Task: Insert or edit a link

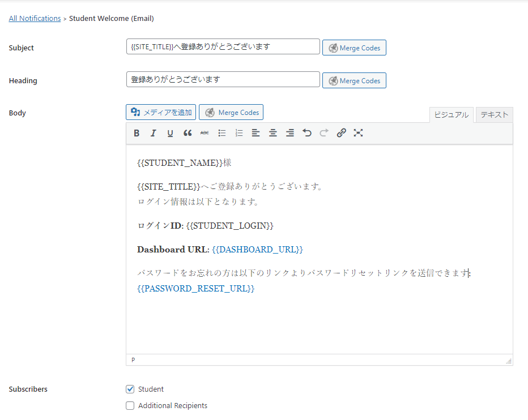Action: [341, 133]
